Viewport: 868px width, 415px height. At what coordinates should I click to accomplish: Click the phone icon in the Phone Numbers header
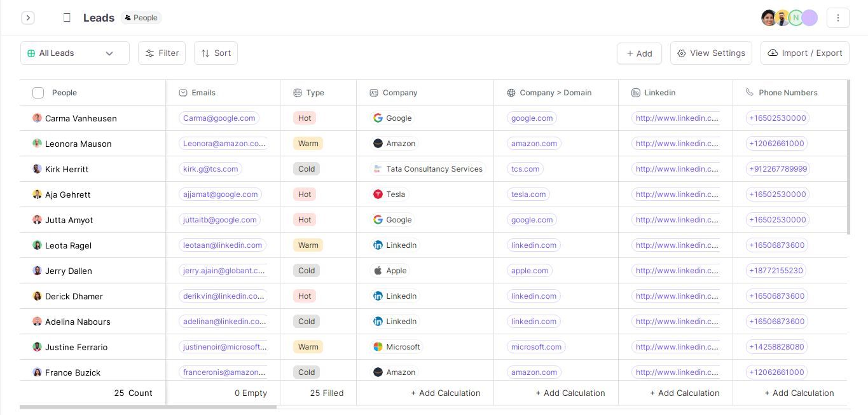[x=749, y=93]
